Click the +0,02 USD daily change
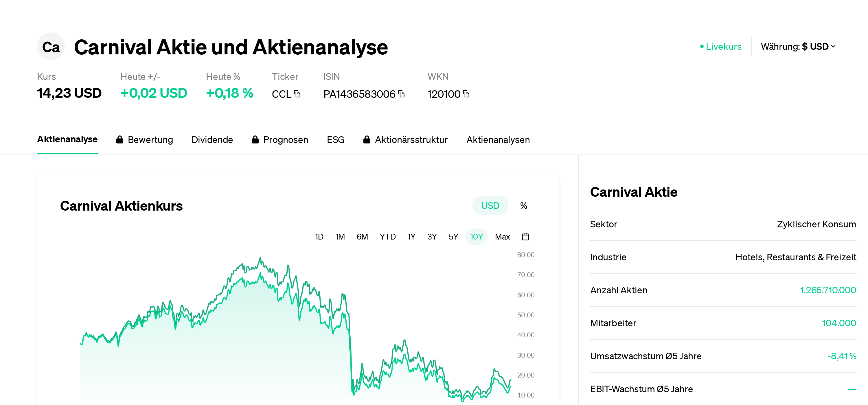 click(154, 93)
